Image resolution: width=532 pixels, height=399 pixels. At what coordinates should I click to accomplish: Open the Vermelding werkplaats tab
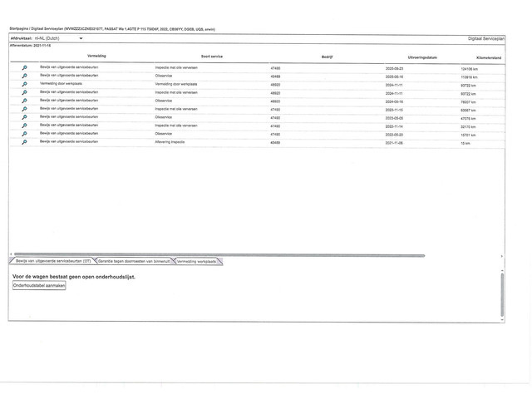(196, 261)
